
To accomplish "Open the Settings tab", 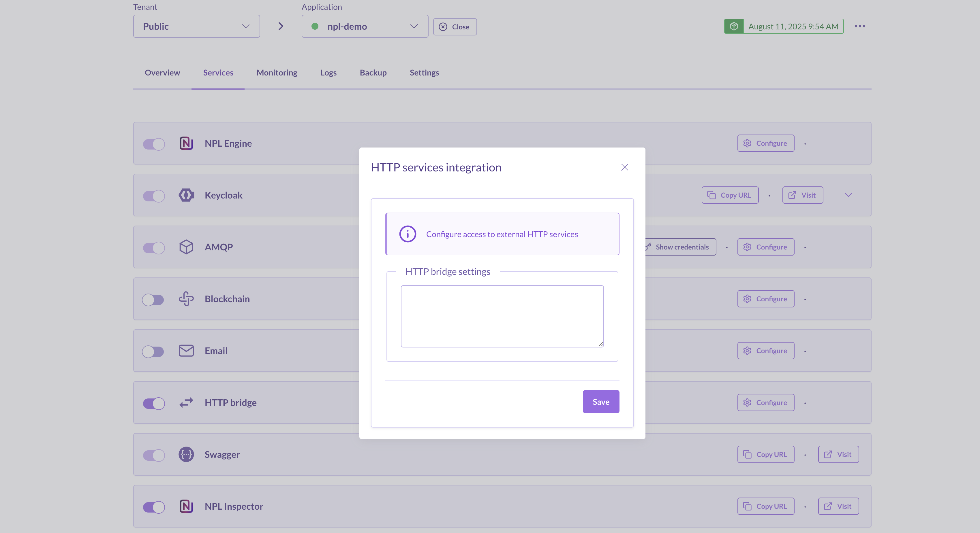I will tap(424, 73).
